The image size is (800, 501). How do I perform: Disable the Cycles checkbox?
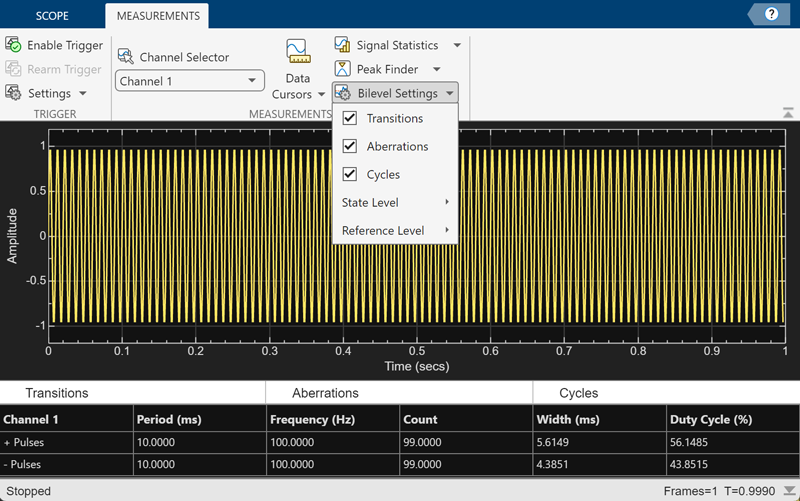click(x=350, y=174)
